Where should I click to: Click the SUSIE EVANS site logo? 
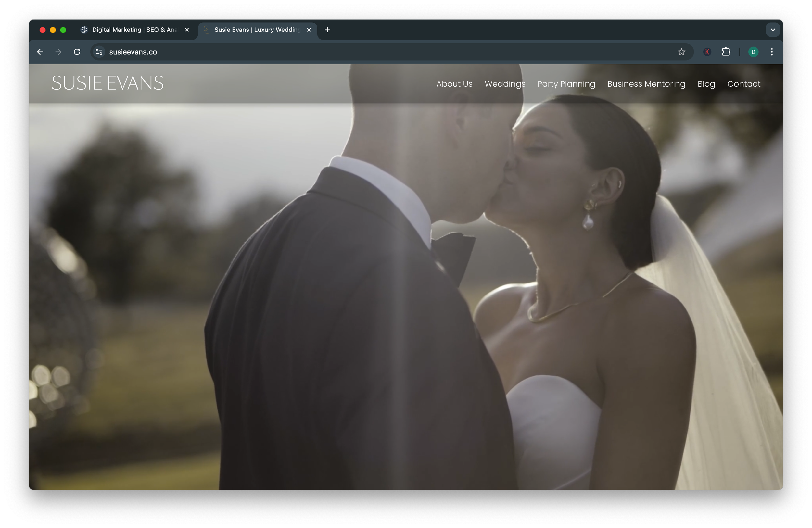pyautogui.click(x=108, y=83)
